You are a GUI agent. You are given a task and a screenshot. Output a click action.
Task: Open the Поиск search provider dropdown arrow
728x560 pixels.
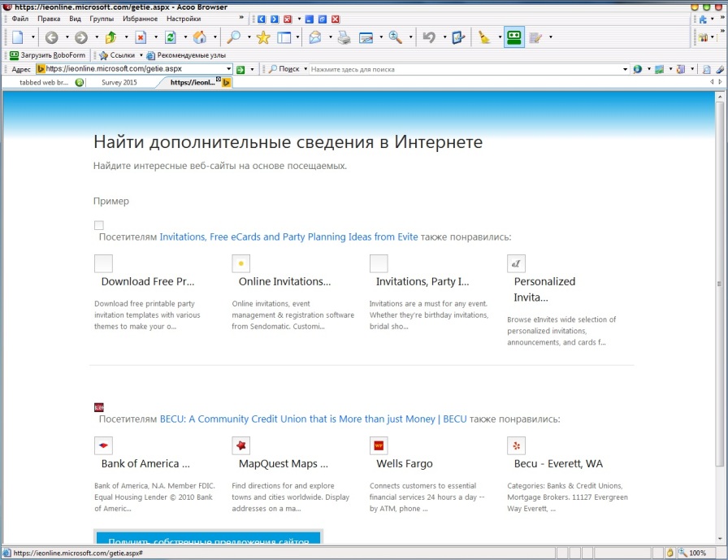(x=305, y=69)
